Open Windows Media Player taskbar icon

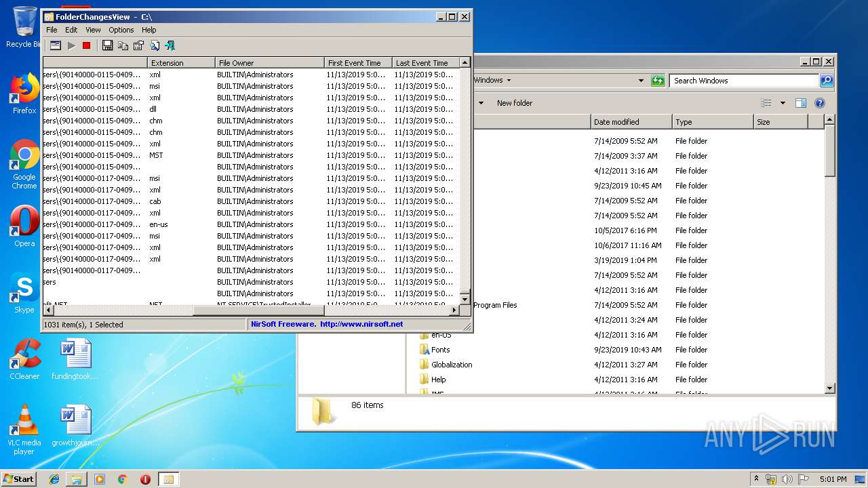coord(100,479)
